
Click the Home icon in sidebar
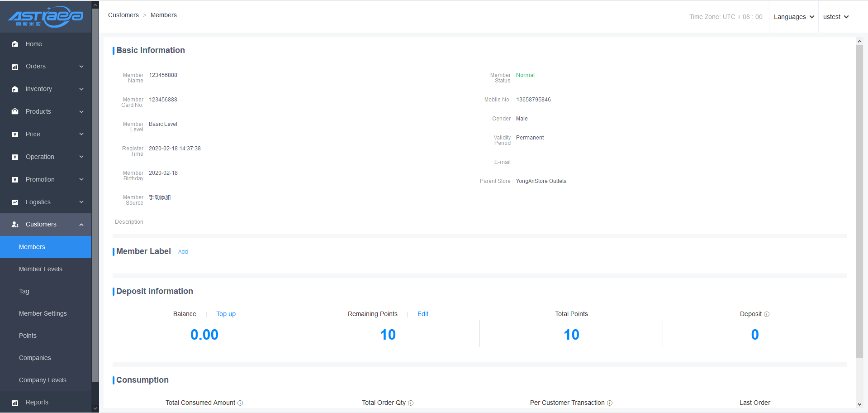15,44
